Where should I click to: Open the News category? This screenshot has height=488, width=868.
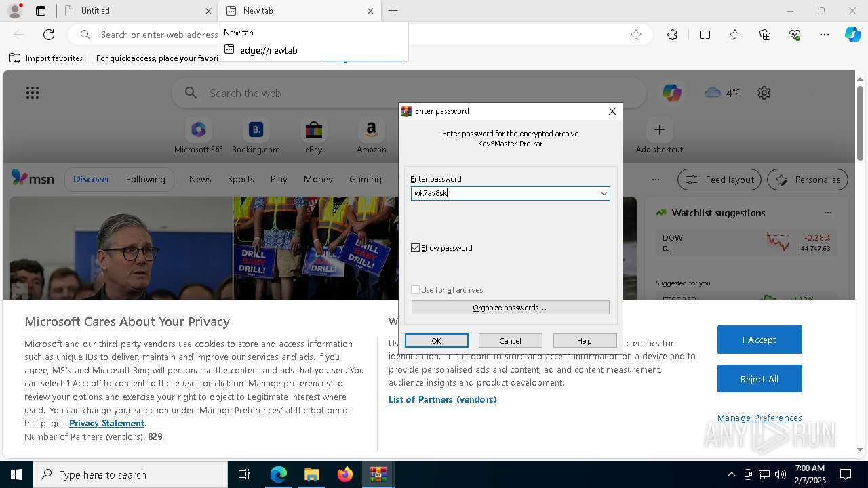200,180
